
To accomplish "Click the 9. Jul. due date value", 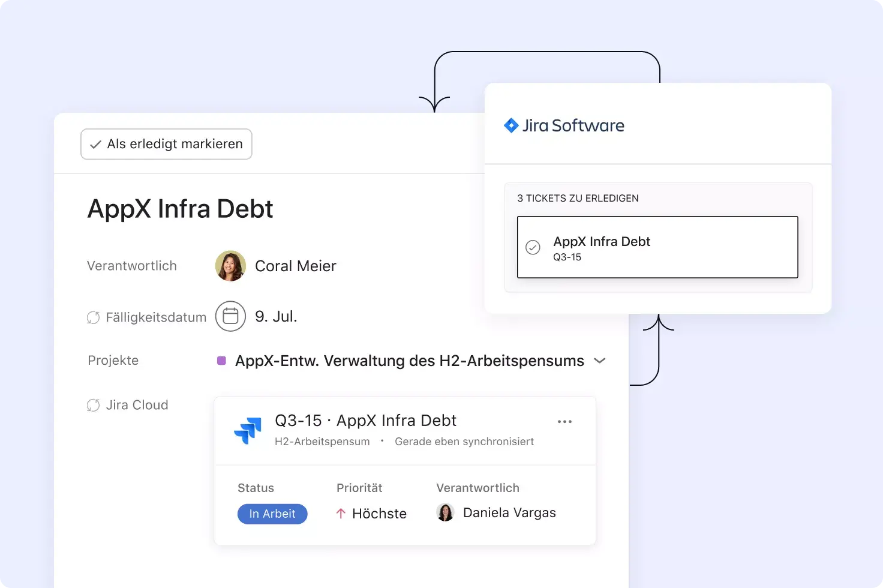I will [276, 316].
